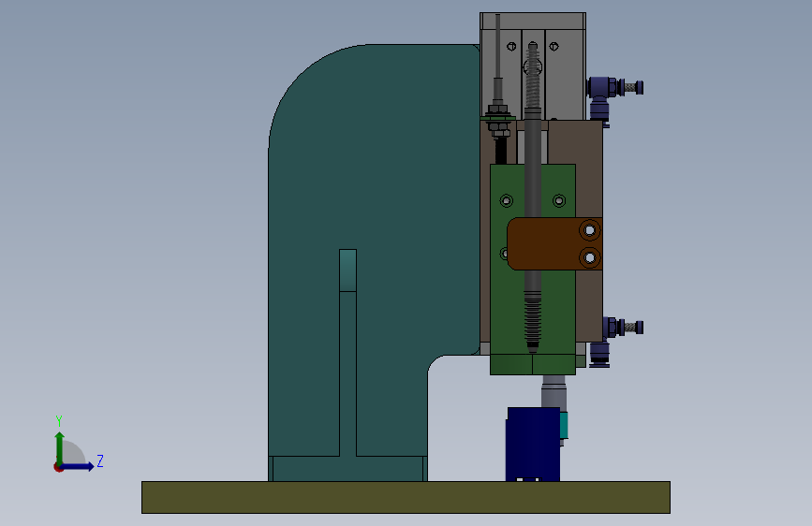Select the olive base plate
The height and width of the screenshot is (526, 812).
click(x=406, y=498)
